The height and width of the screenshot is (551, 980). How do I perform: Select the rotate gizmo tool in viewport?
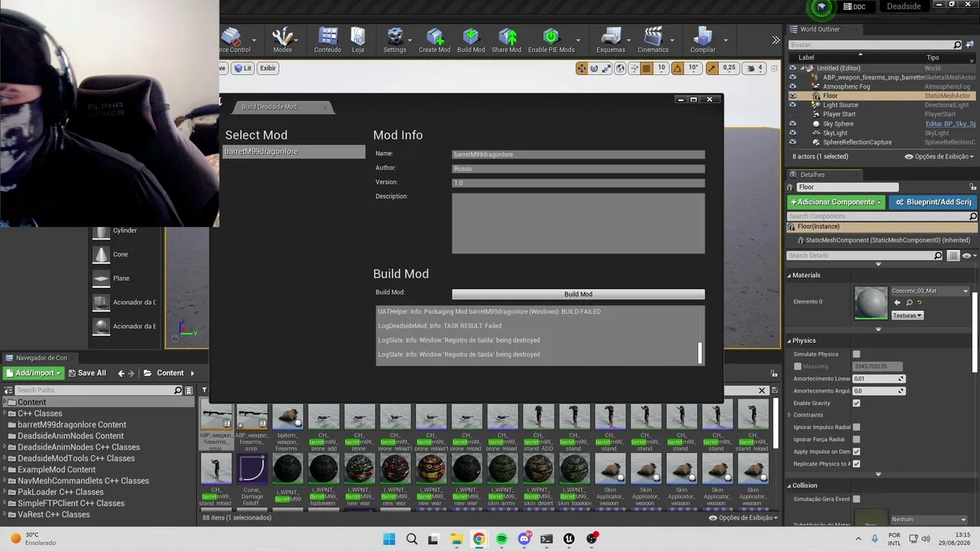594,68
